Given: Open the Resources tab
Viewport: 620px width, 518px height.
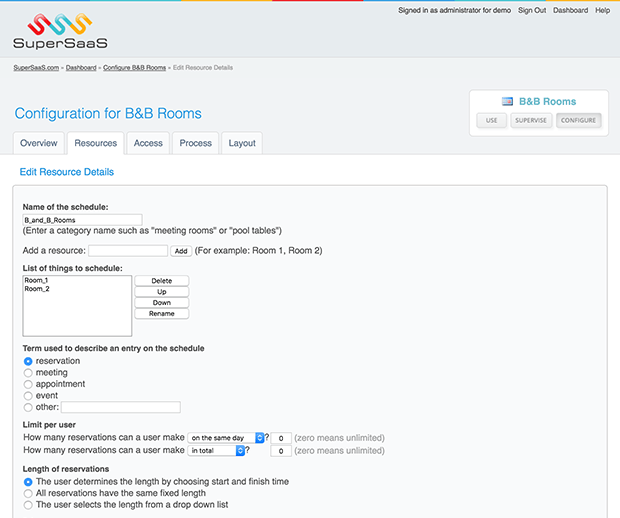Looking at the screenshot, I should coord(96,143).
